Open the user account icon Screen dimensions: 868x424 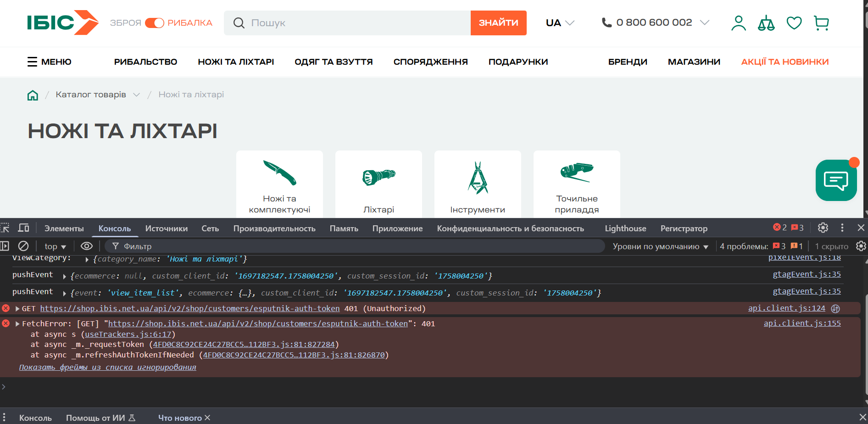[738, 23]
